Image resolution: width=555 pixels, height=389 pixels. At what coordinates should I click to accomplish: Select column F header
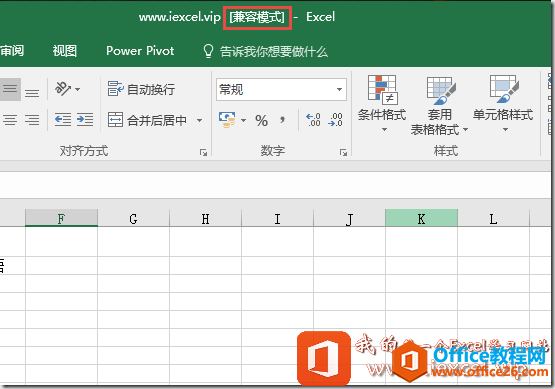point(62,218)
